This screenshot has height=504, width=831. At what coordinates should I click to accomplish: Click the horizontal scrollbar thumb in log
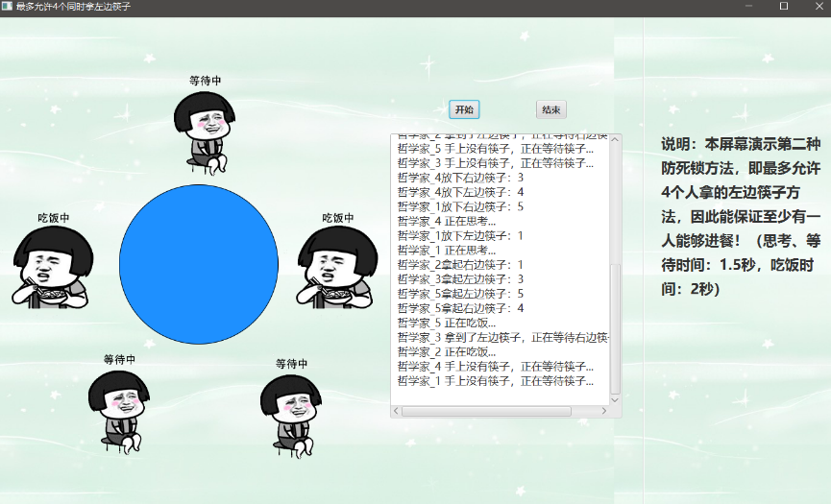(486, 411)
